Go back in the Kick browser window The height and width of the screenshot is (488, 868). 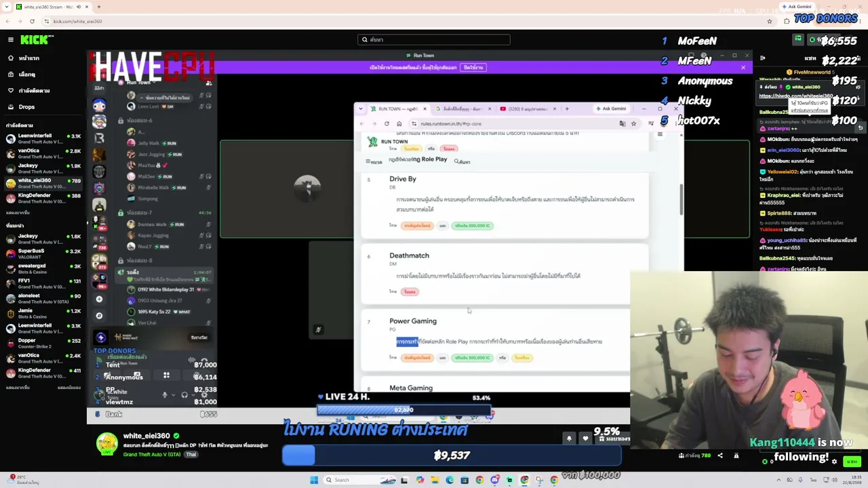[7, 21]
